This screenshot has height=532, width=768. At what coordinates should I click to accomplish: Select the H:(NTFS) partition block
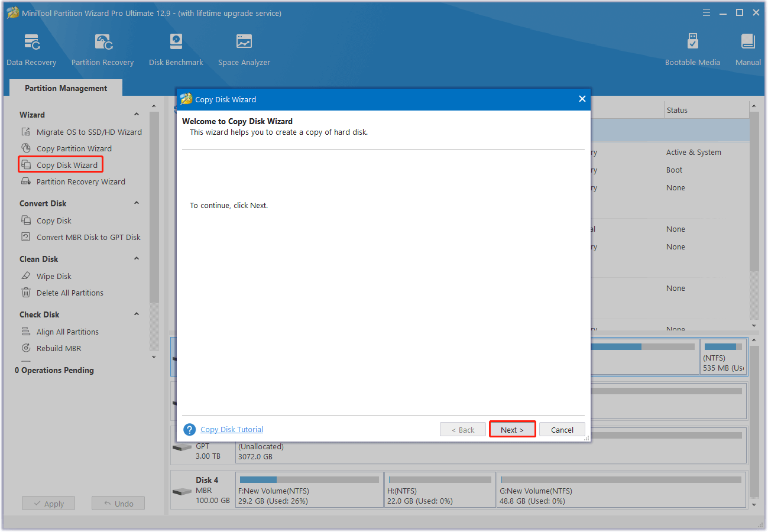(x=440, y=489)
